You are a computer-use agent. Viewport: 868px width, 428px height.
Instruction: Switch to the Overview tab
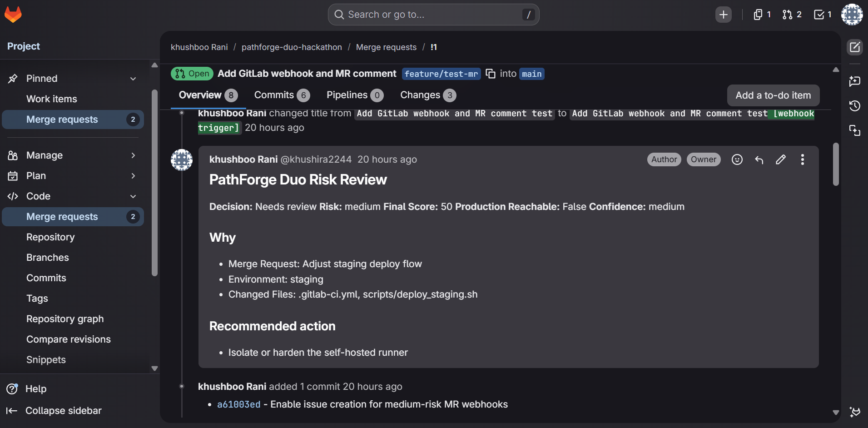[208, 95]
